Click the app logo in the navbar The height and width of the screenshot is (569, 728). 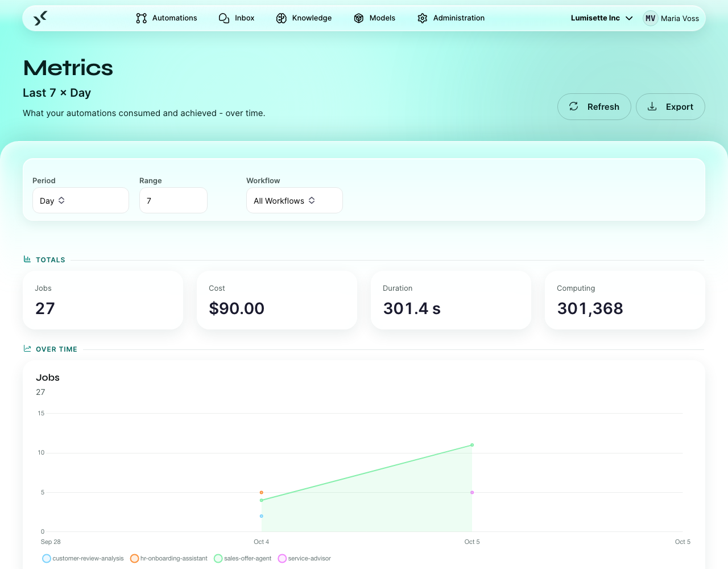pyautogui.click(x=40, y=18)
